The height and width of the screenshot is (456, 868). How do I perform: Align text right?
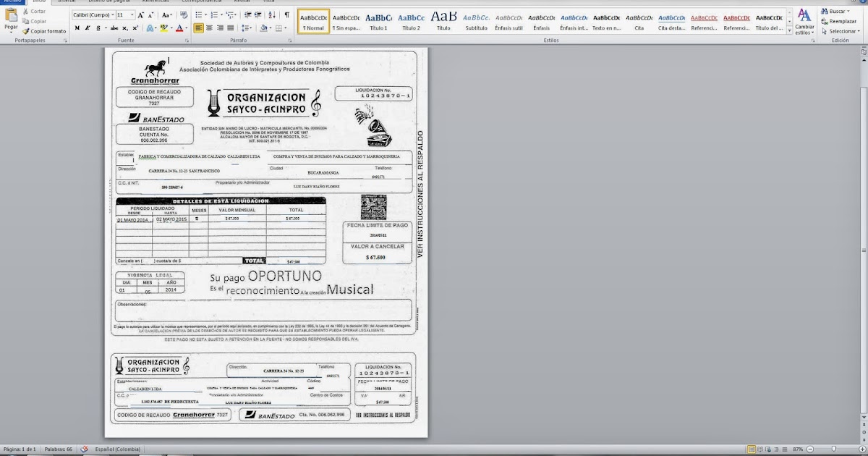point(220,28)
